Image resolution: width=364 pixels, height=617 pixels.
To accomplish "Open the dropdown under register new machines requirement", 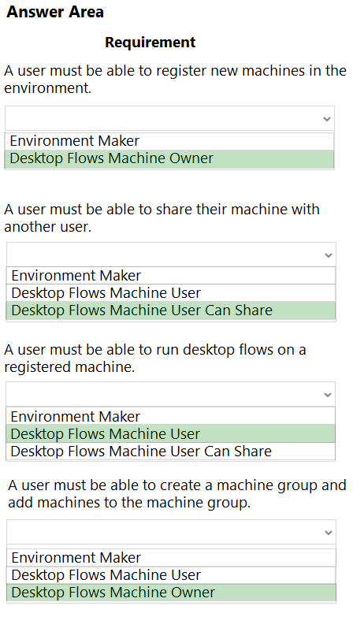I will point(169,118).
